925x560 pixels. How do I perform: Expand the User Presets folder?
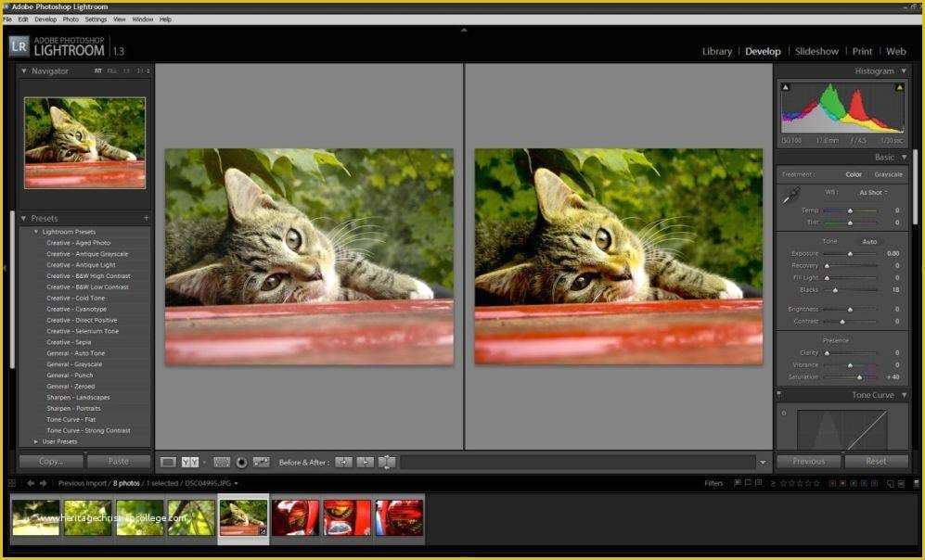[x=36, y=441]
